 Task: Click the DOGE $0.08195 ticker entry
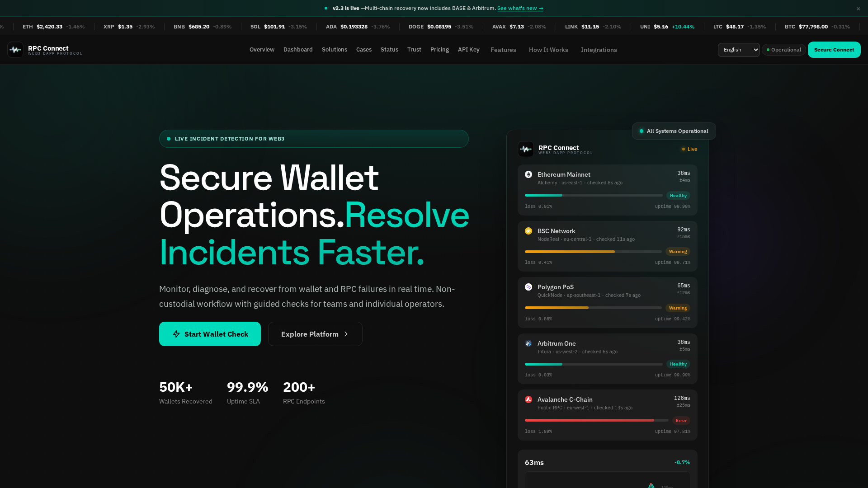[441, 27]
